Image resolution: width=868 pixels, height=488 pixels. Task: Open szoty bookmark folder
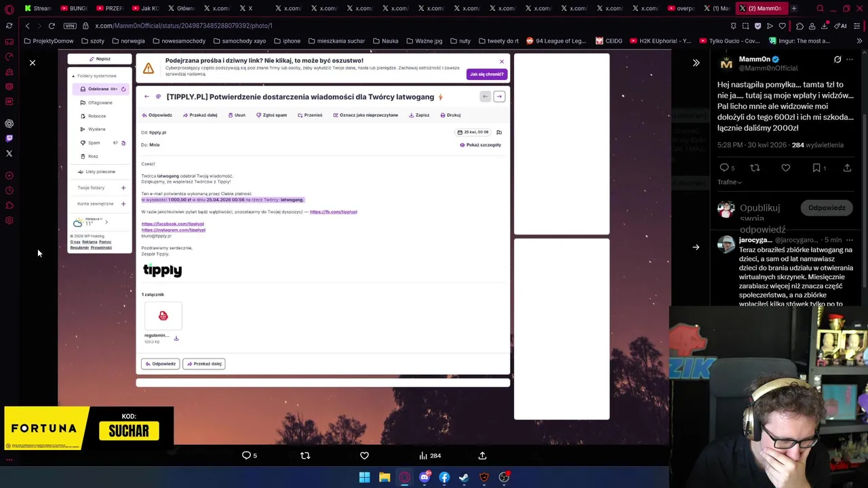pos(92,41)
